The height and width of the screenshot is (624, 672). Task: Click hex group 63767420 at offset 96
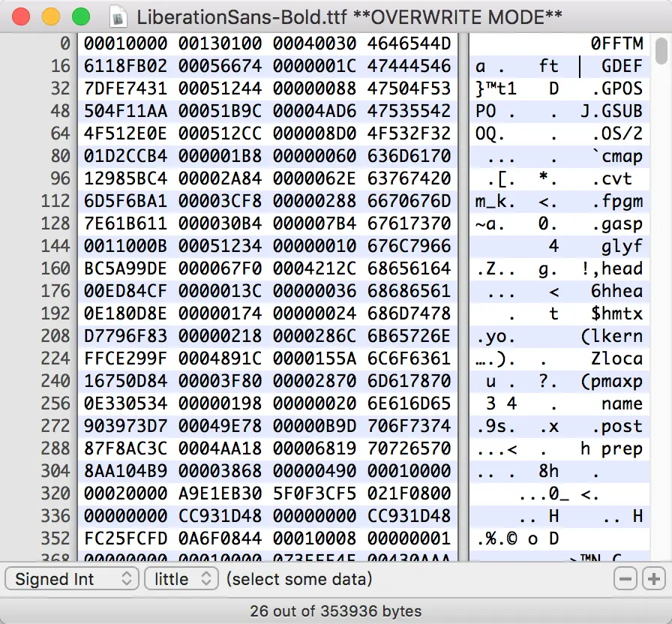[409, 178]
